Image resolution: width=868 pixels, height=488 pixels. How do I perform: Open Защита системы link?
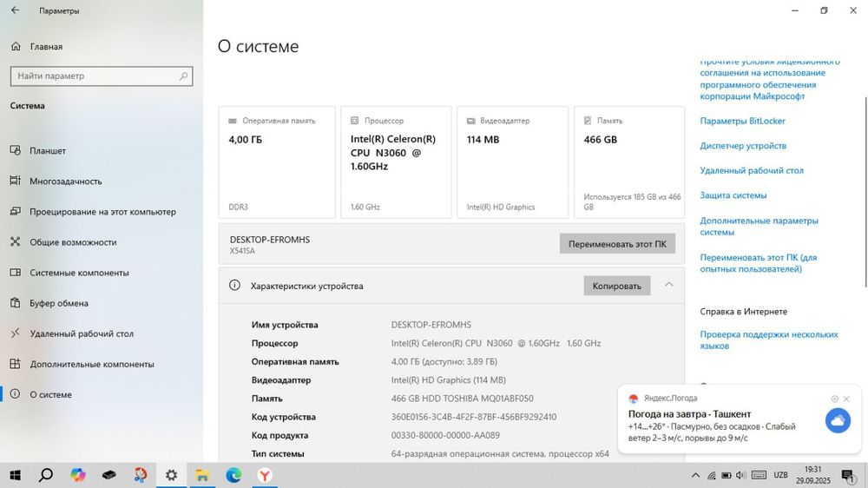click(733, 195)
